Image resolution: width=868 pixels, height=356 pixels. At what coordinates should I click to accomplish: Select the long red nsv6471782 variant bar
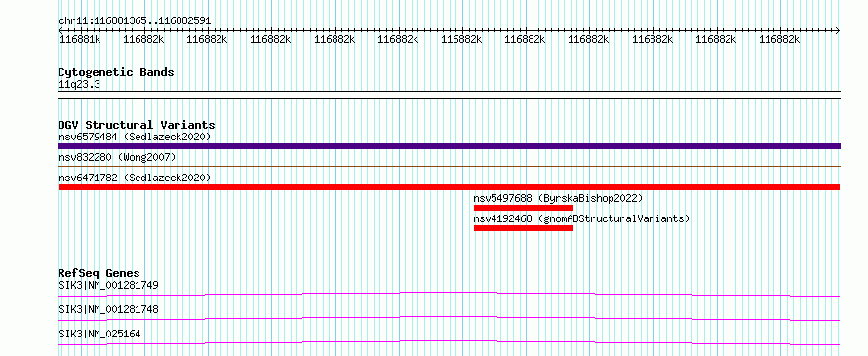pos(449,187)
